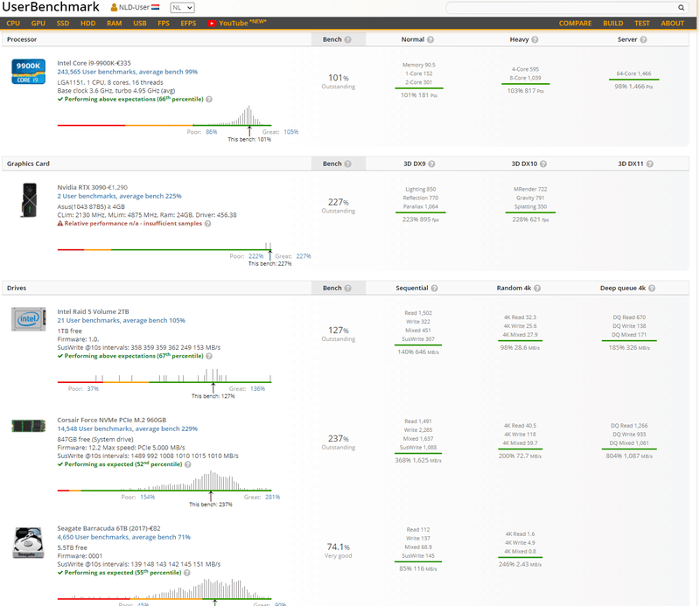Open the GPU menu item
The image size is (700, 606).
[38, 24]
